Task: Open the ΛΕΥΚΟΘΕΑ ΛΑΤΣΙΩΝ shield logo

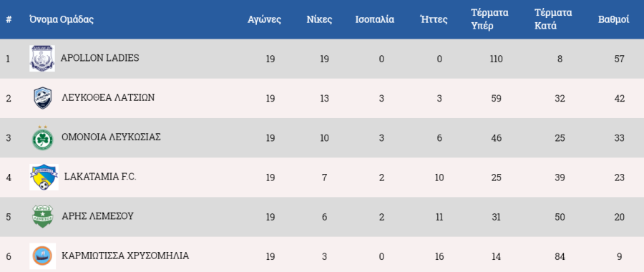Action: tap(43, 98)
